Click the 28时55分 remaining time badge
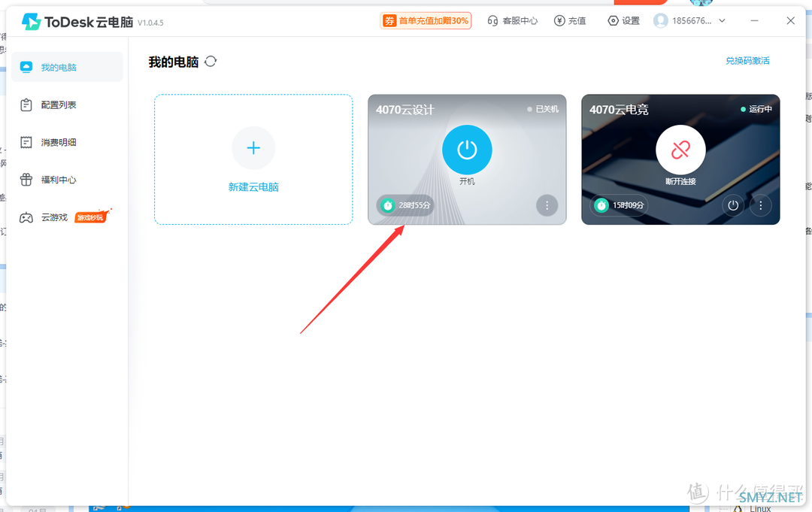Screen dimensions: 812x512 405,205
